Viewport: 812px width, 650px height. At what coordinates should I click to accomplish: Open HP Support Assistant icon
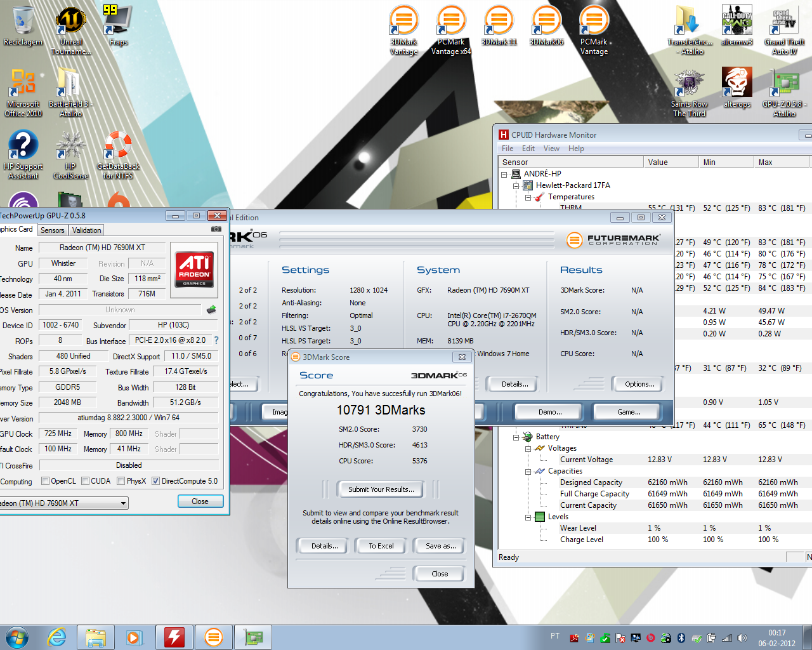(x=23, y=156)
